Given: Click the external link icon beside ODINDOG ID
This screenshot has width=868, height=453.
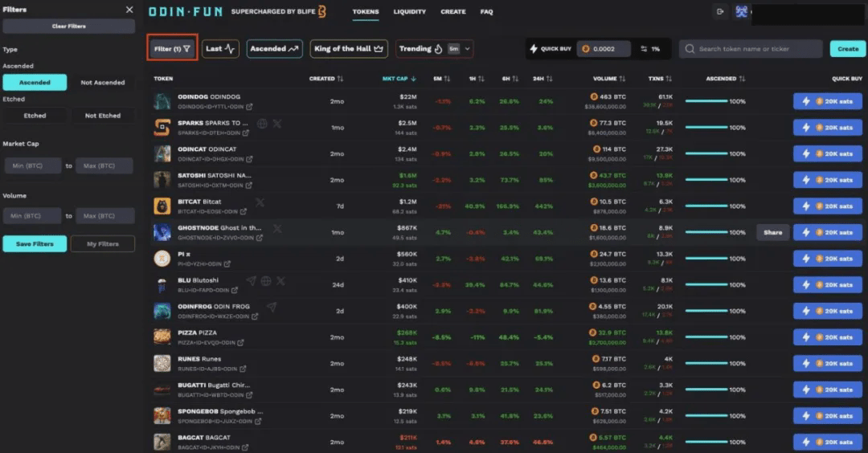Looking at the screenshot, I should (x=248, y=107).
